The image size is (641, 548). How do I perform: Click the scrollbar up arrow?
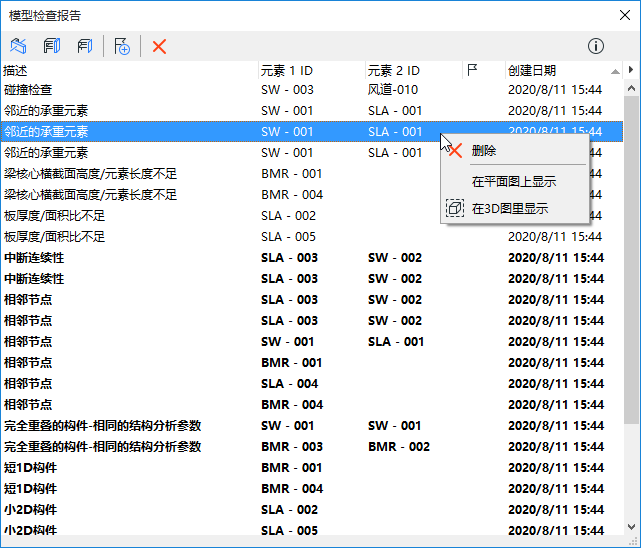[x=631, y=88]
